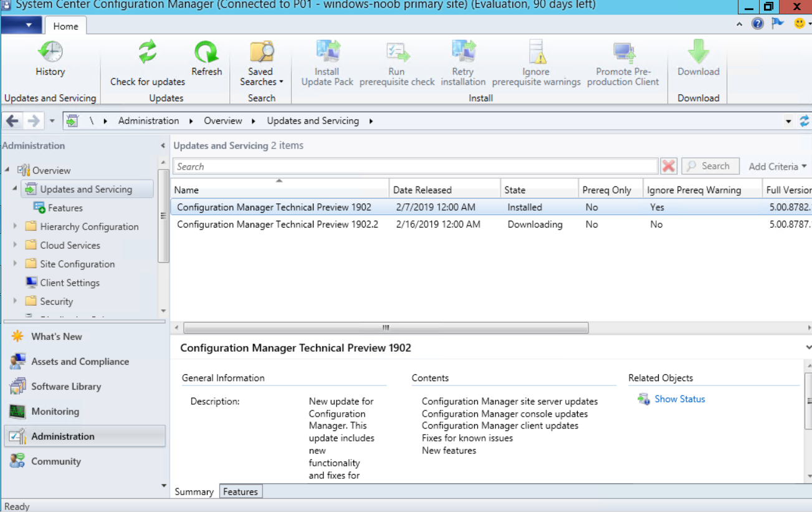The image size is (812, 512).
Task: Select Updates and Servicing tree node
Action: pos(88,190)
